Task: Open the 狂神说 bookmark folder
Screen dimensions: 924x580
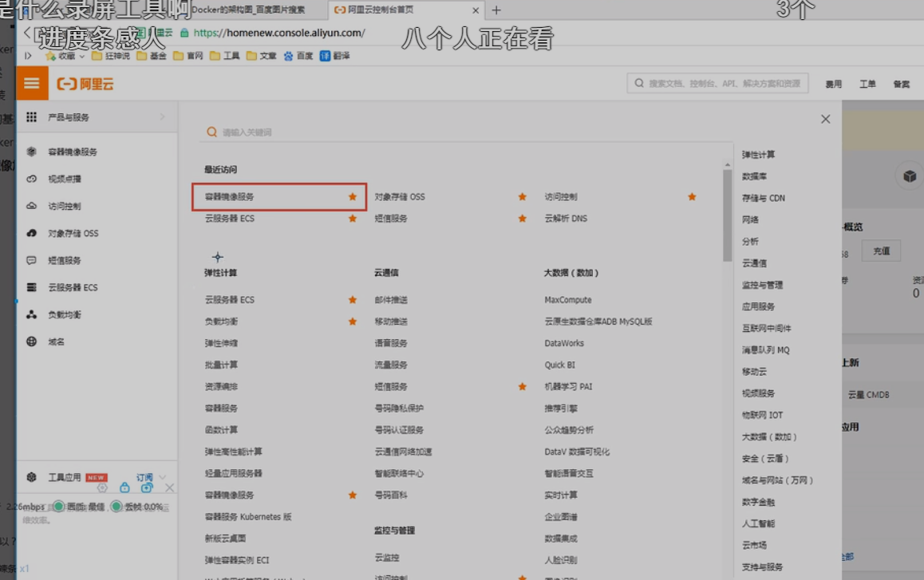Action: click(x=110, y=56)
